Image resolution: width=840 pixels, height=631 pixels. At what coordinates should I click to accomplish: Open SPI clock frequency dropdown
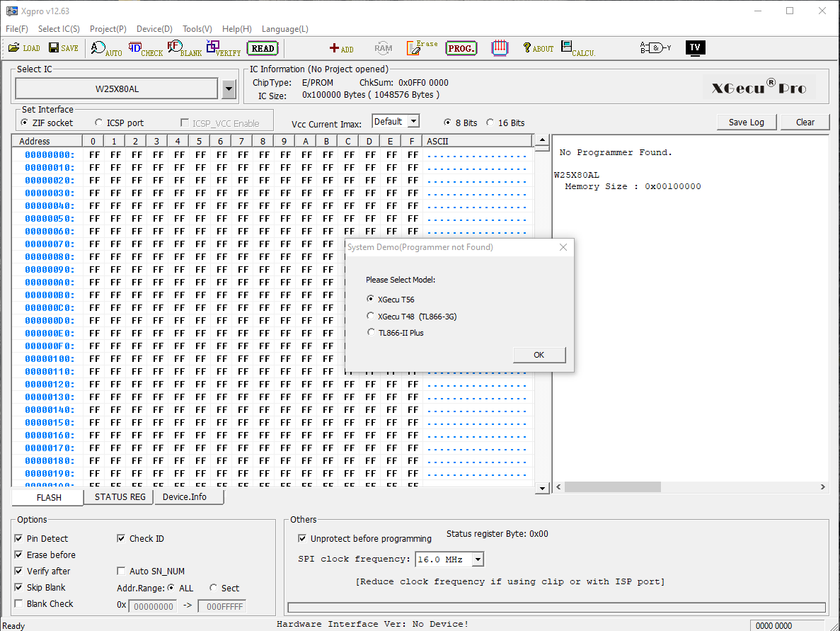478,559
